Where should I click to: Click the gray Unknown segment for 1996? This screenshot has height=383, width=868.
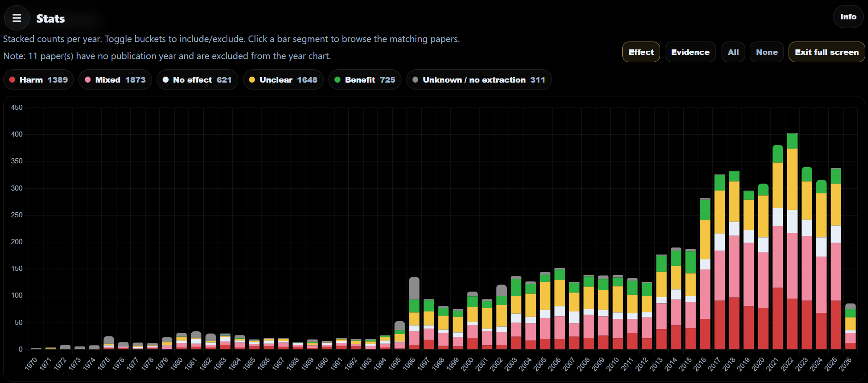414,288
